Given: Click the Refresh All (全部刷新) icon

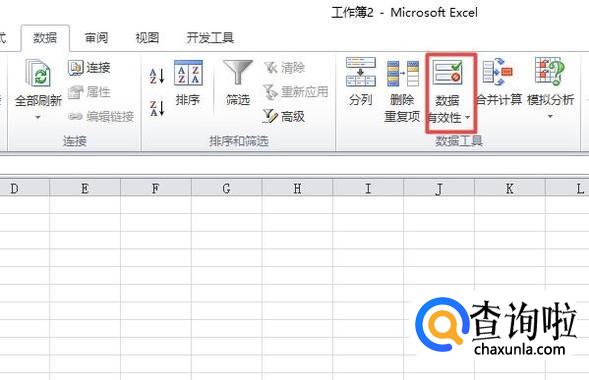Looking at the screenshot, I should 38,72.
